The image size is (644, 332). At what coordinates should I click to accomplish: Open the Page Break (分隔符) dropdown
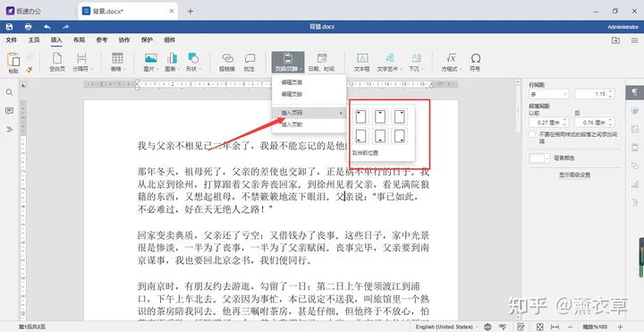tap(82, 62)
